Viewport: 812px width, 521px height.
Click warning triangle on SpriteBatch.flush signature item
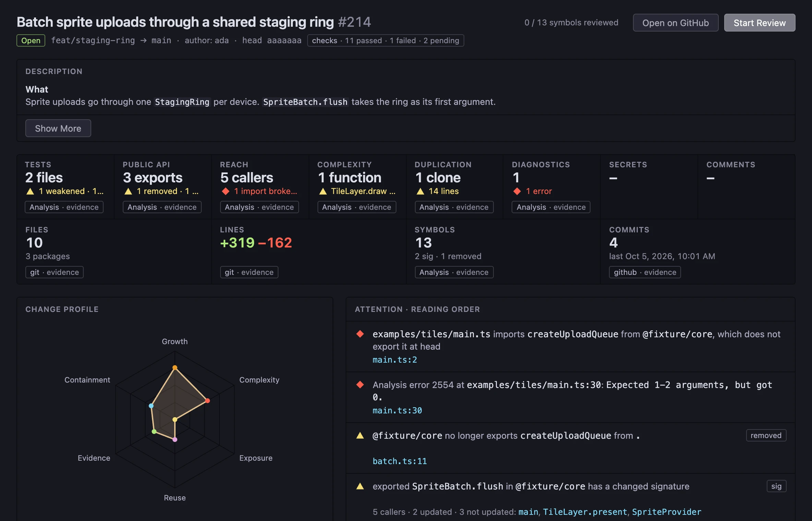click(x=360, y=486)
